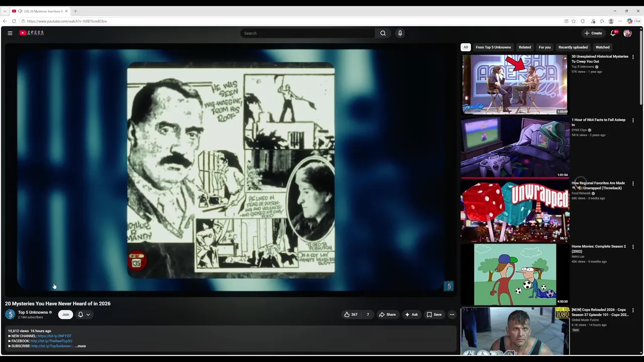Open options menu for Home Movies video
Screen dimensions: 644x362
(633, 247)
